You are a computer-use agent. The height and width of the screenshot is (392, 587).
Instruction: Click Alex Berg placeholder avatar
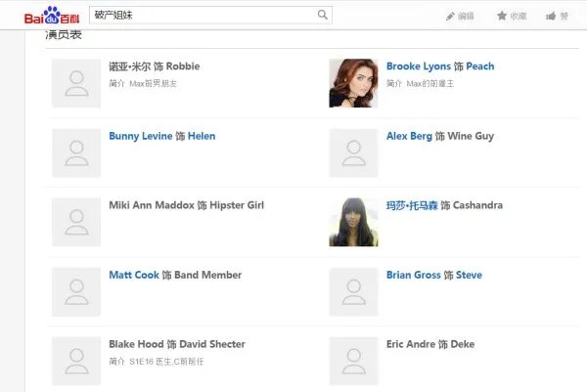pos(353,152)
